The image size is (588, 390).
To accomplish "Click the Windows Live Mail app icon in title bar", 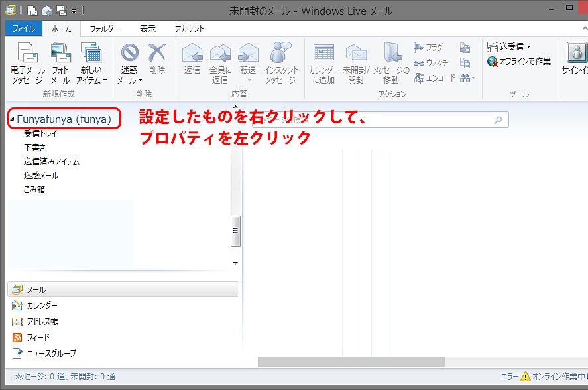I will (x=11, y=10).
